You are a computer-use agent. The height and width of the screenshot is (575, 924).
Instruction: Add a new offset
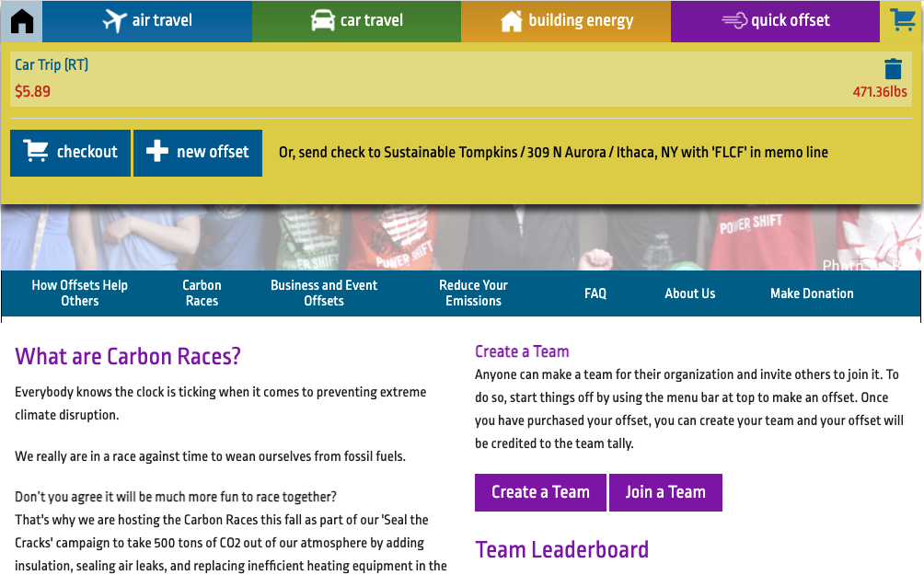198,153
